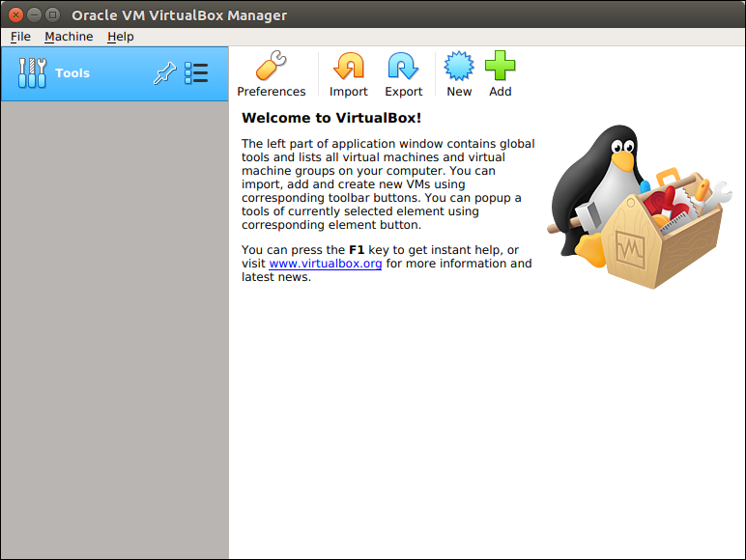Select the Tools entry in the left panel
This screenshot has height=560, width=746.
115,73
